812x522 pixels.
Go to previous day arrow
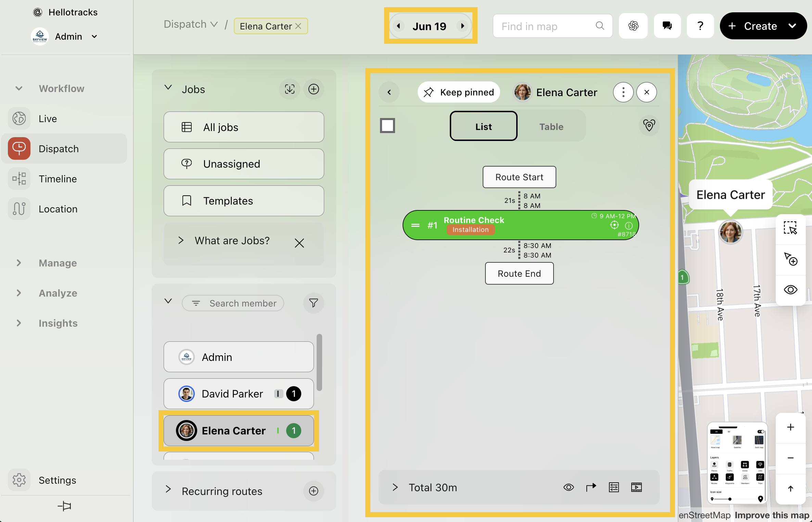point(398,26)
